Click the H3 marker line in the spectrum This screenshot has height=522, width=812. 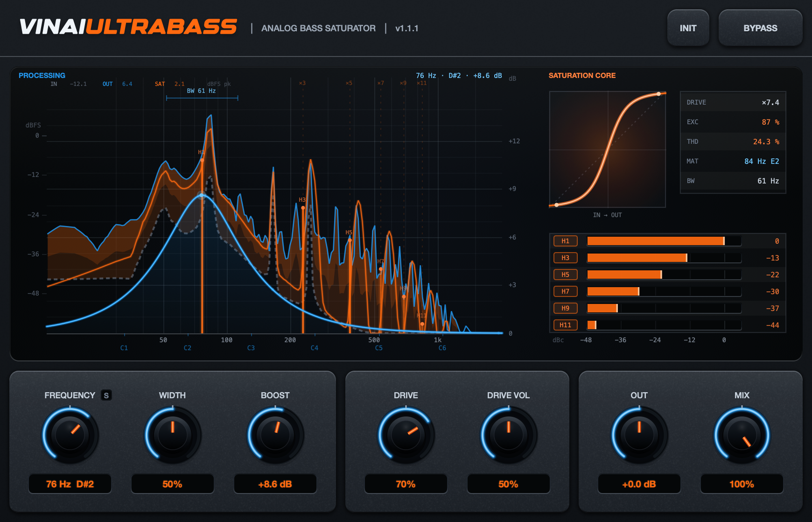click(x=303, y=270)
